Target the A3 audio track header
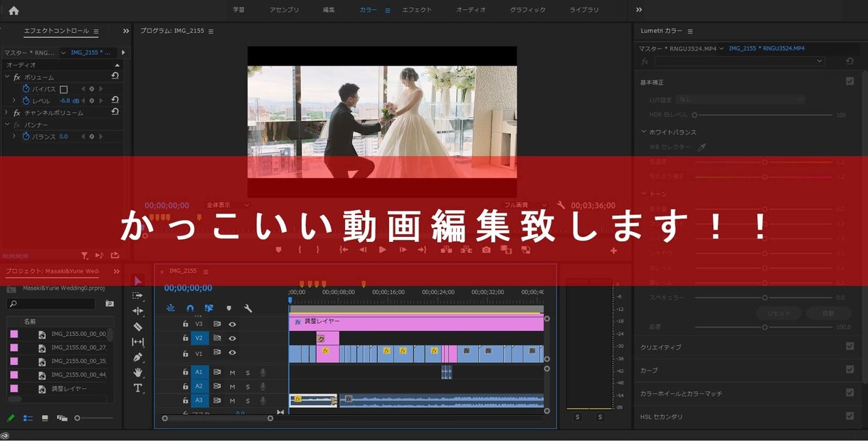The width and height of the screenshot is (868, 442). point(199,401)
